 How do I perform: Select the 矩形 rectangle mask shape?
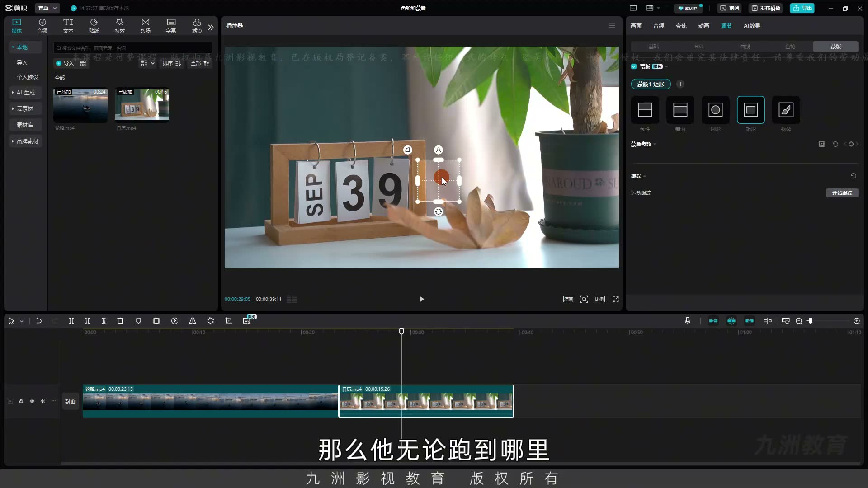pyautogui.click(x=751, y=110)
